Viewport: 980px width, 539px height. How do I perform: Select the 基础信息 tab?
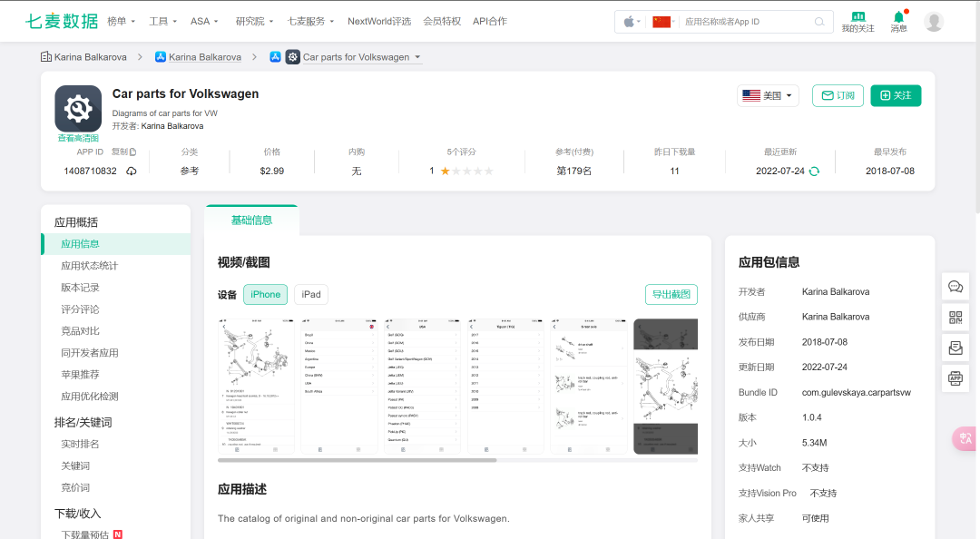252,220
